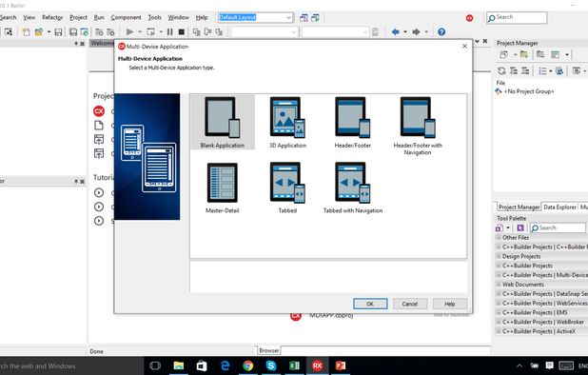
Task: Expand the Run button dropdown arrow
Action: click(x=140, y=31)
